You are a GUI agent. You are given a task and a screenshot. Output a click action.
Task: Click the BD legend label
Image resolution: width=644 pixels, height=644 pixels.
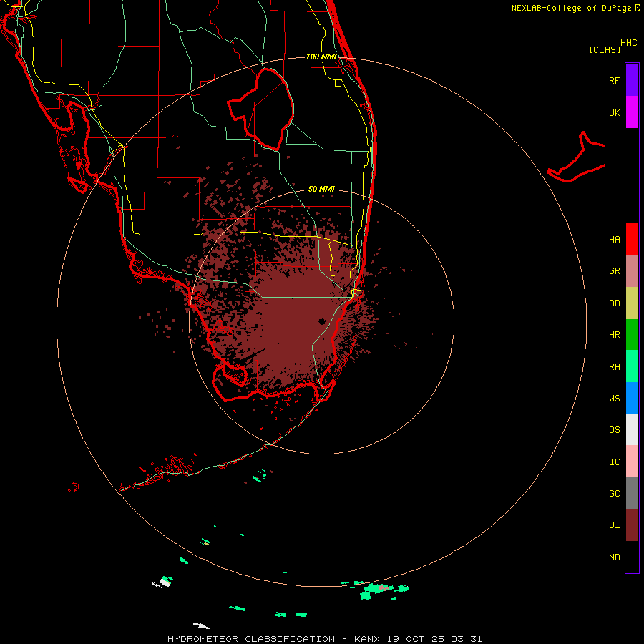[x=614, y=303]
